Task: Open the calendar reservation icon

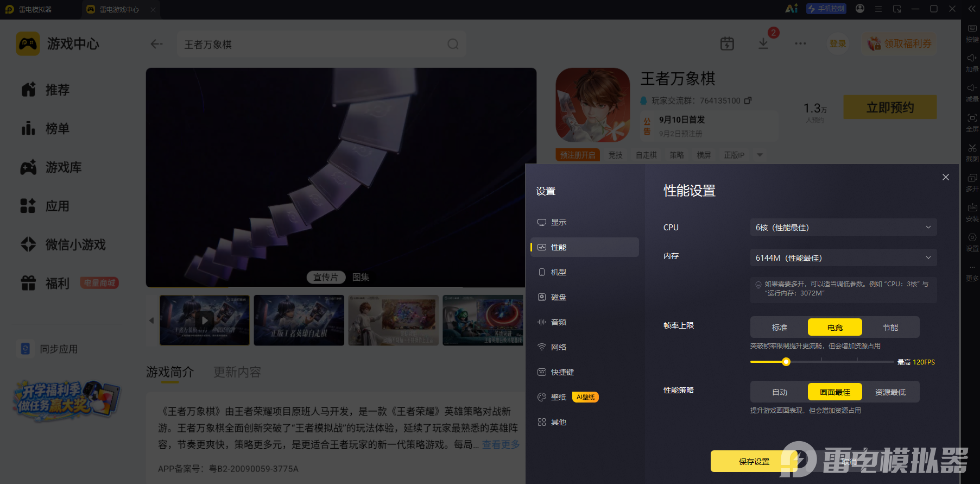Action: 727,44
